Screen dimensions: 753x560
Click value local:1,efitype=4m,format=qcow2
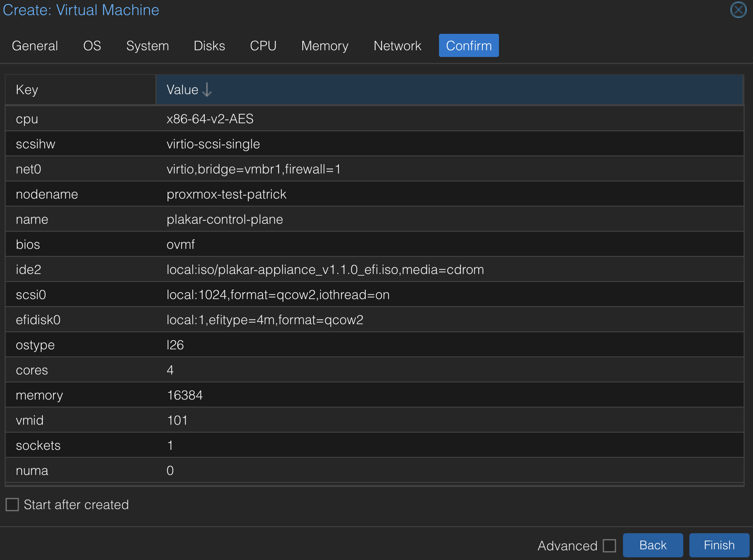pos(265,320)
